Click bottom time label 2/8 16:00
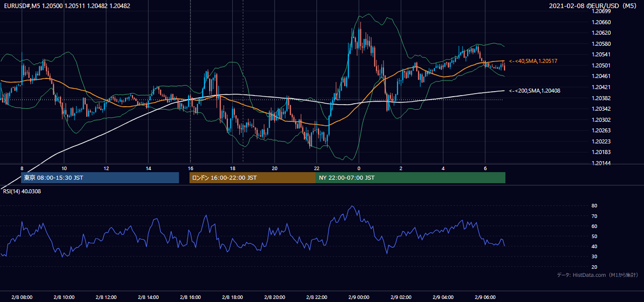The height and width of the screenshot is (302, 644). coord(190,297)
